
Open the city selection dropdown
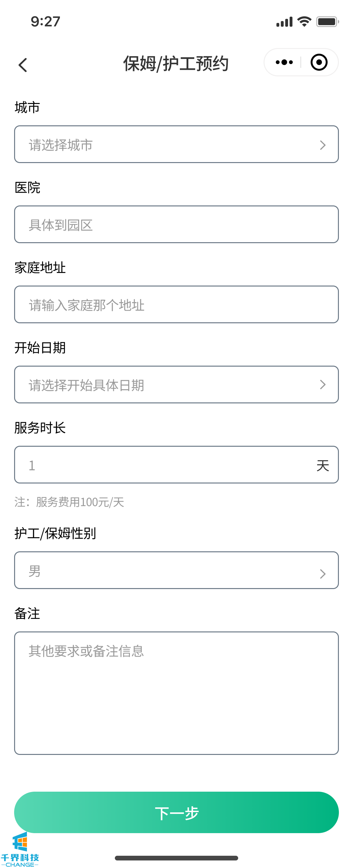168,145
